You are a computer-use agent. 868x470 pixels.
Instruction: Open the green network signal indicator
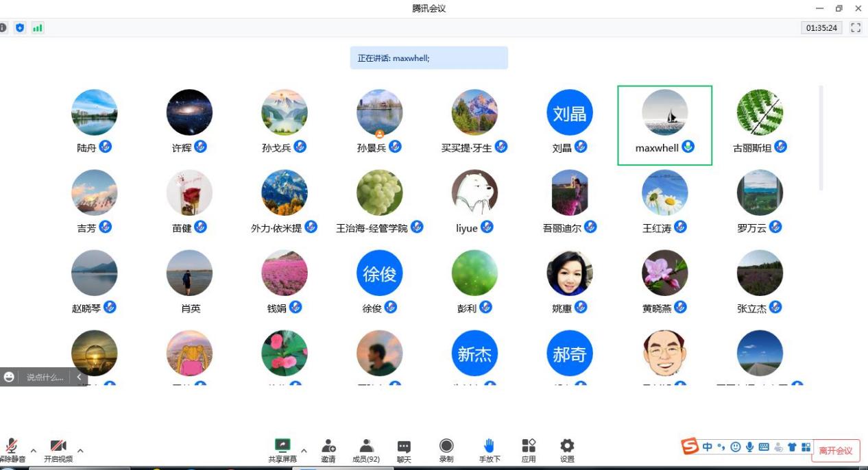coord(38,28)
